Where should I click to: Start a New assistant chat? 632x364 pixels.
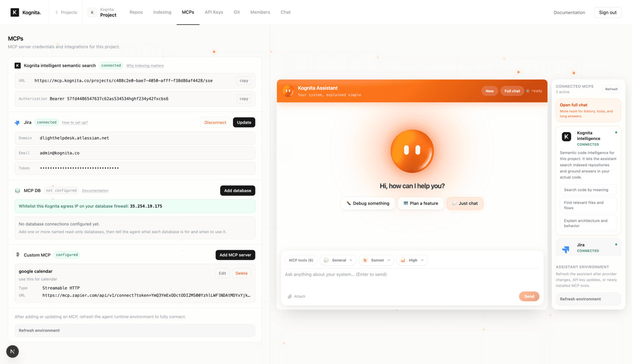click(490, 91)
